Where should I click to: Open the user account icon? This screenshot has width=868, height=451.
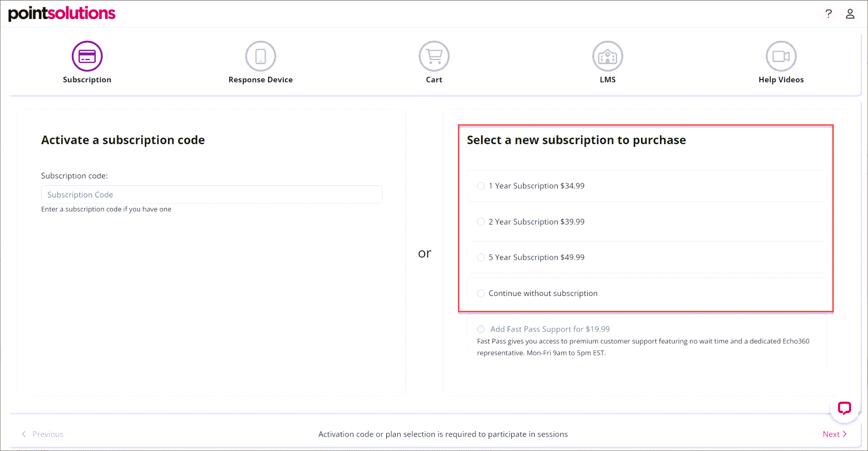pyautogui.click(x=850, y=14)
